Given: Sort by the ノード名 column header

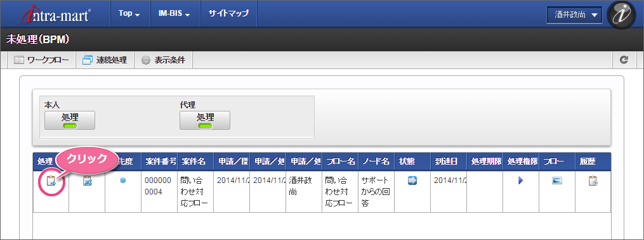Looking at the screenshot, I should [376, 161].
